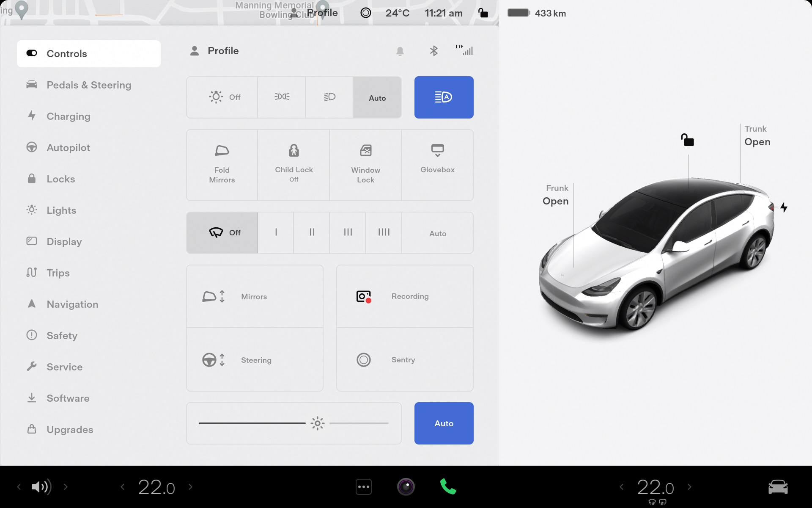This screenshot has width=812, height=508.
Task: Click the Bluetooth icon
Action: pyautogui.click(x=433, y=51)
